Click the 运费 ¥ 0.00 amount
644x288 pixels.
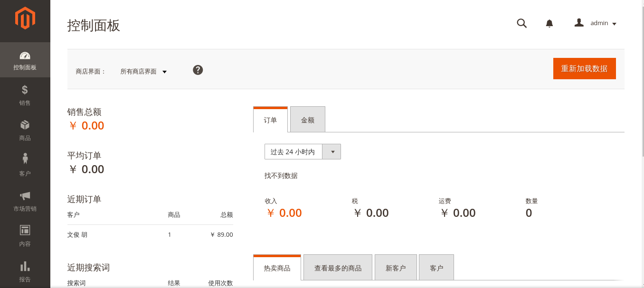458,213
